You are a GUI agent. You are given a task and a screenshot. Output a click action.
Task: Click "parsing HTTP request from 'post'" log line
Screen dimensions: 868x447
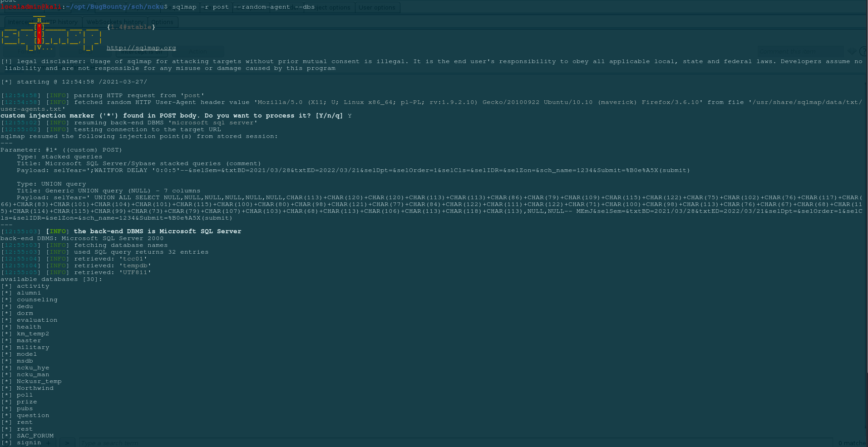coord(103,95)
